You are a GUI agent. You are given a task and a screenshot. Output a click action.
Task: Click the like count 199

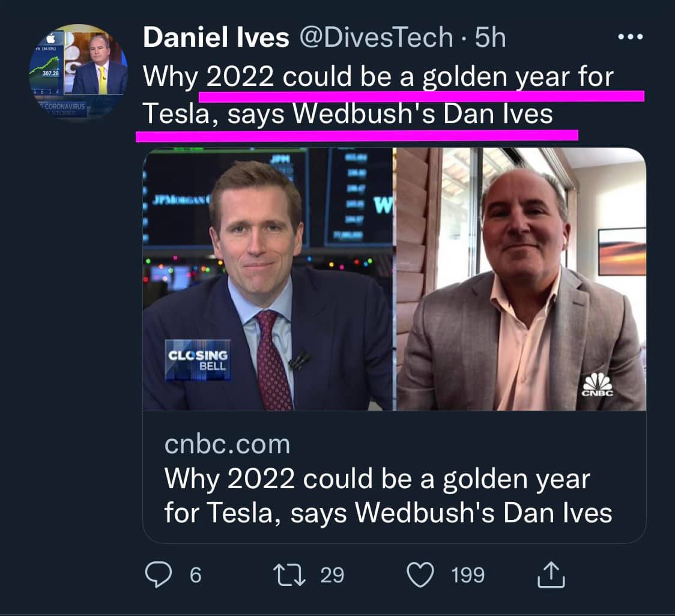(x=468, y=575)
